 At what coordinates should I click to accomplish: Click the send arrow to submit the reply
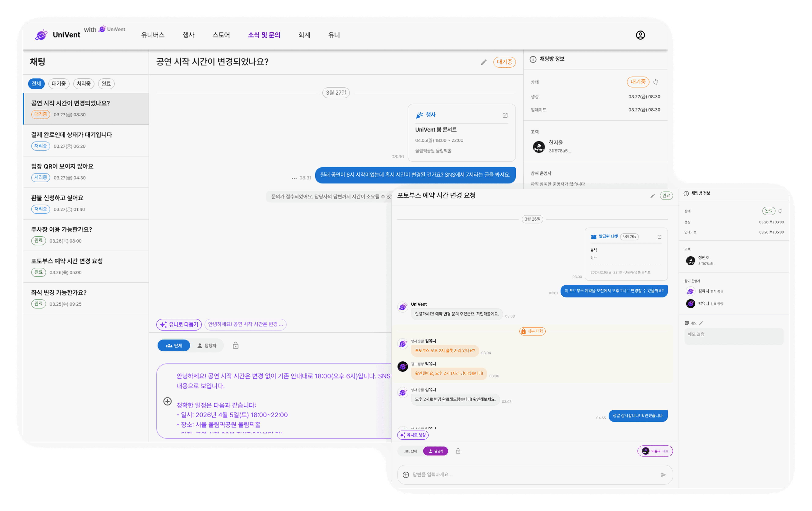click(663, 475)
